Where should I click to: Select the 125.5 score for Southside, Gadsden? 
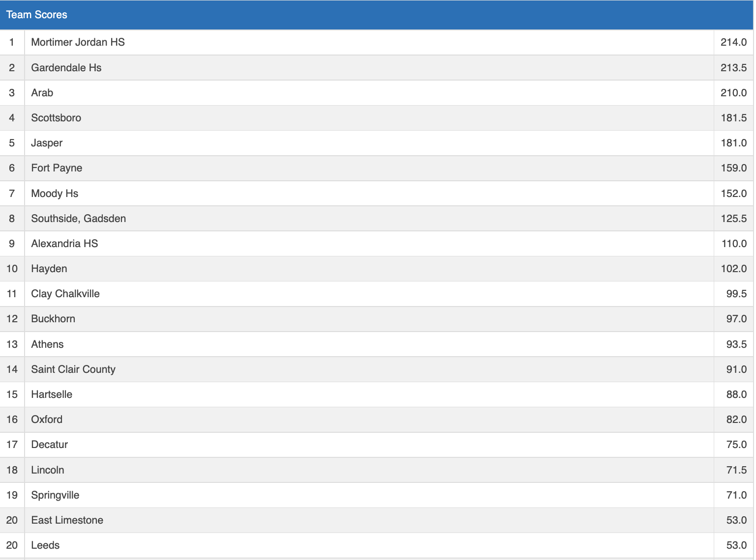pos(733,219)
